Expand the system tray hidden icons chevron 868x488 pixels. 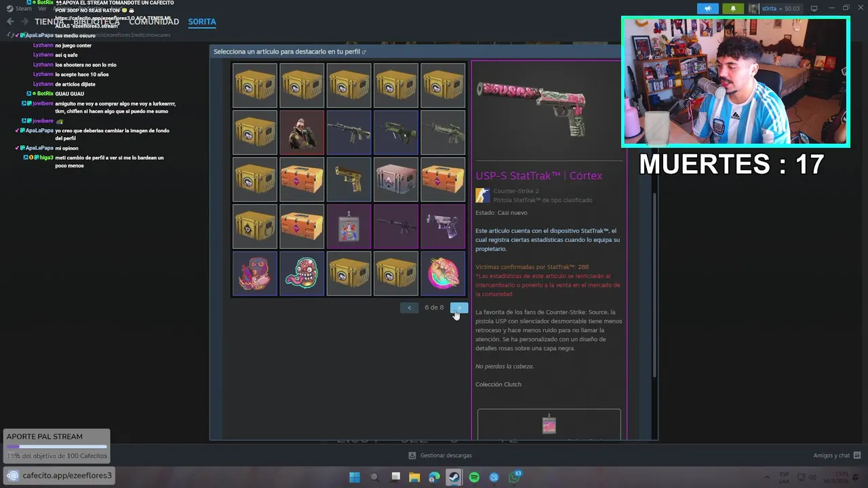click(767, 477)
